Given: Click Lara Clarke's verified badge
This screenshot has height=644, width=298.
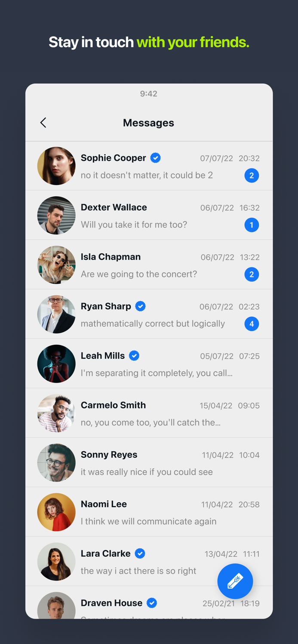Looking at the screenshot, I should tap(140, 554).
